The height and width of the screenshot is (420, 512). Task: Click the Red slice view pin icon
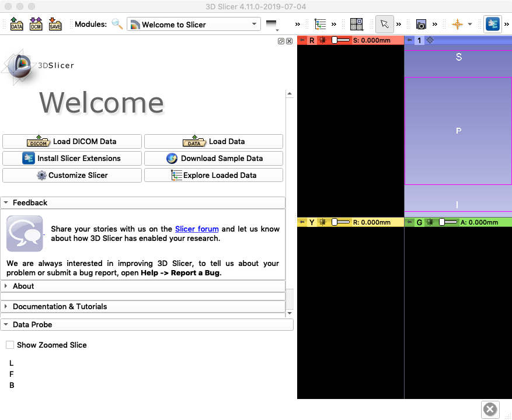tap(302, 40)
